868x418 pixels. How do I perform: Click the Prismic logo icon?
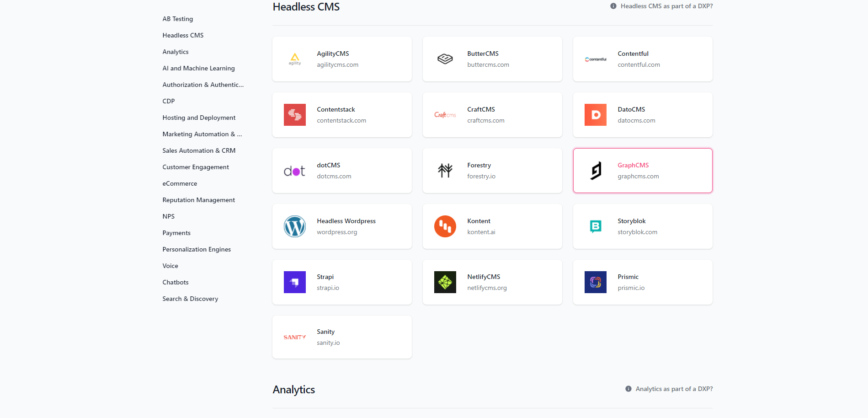click(596, 282)
